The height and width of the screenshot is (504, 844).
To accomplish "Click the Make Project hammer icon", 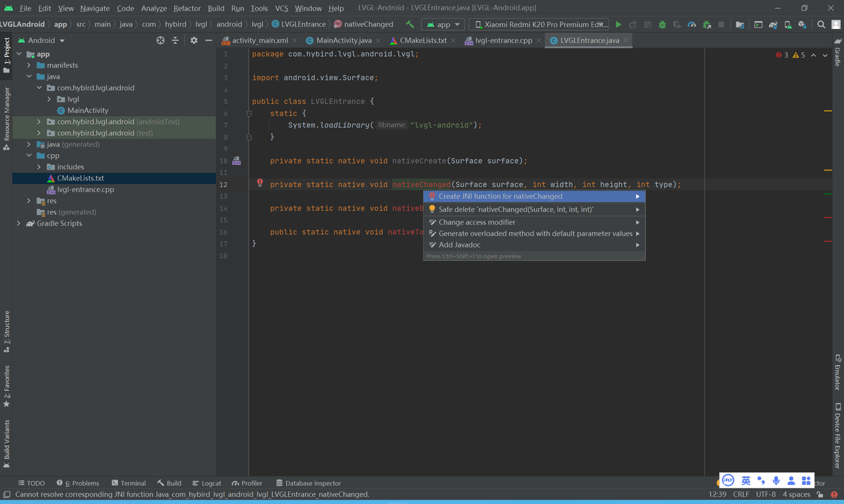I will (x=410, y=24).
